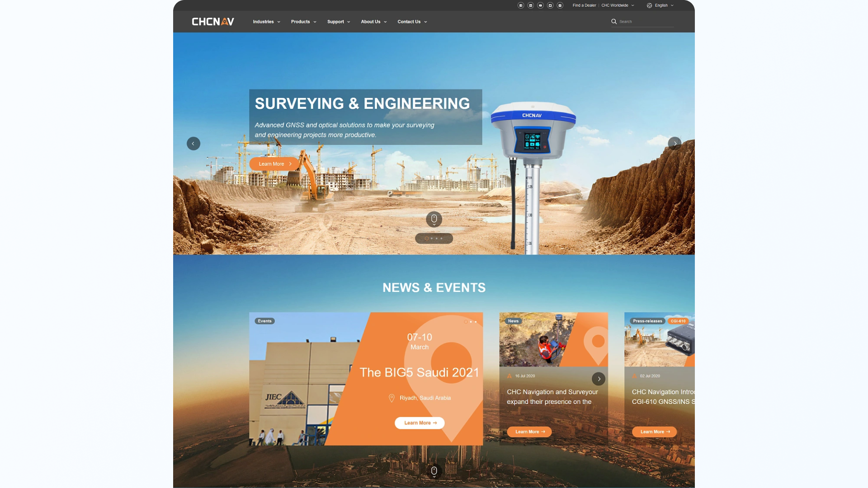Advance the news cards with arrow
The width and height of the screenshot is (868, 488).
[x=599, y=379]
